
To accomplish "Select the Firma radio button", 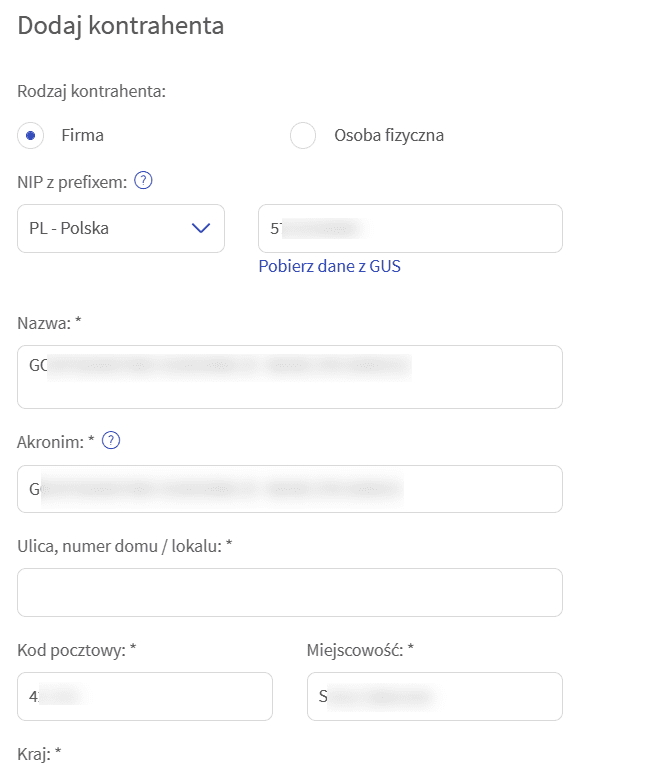I will click(30, 135).
